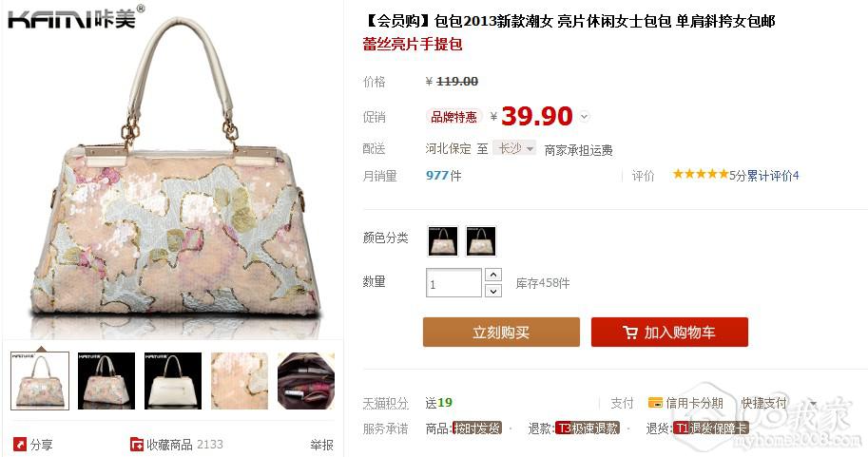Click the shopping cart icon on 加入购物车
The height and width of the screenshot is (457, 868).
630,332
